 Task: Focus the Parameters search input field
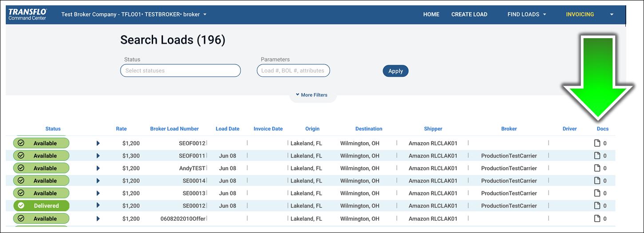[x=293, y=71]
